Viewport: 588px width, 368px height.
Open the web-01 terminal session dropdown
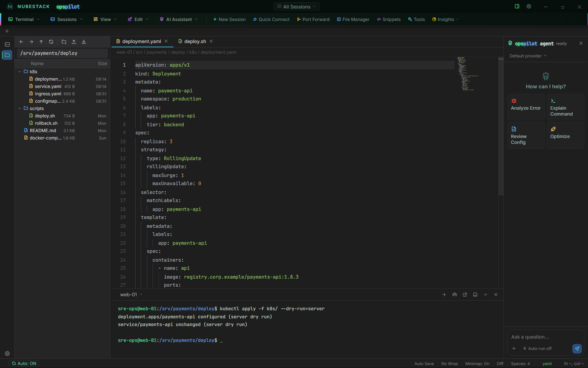(x=131, y=295)
